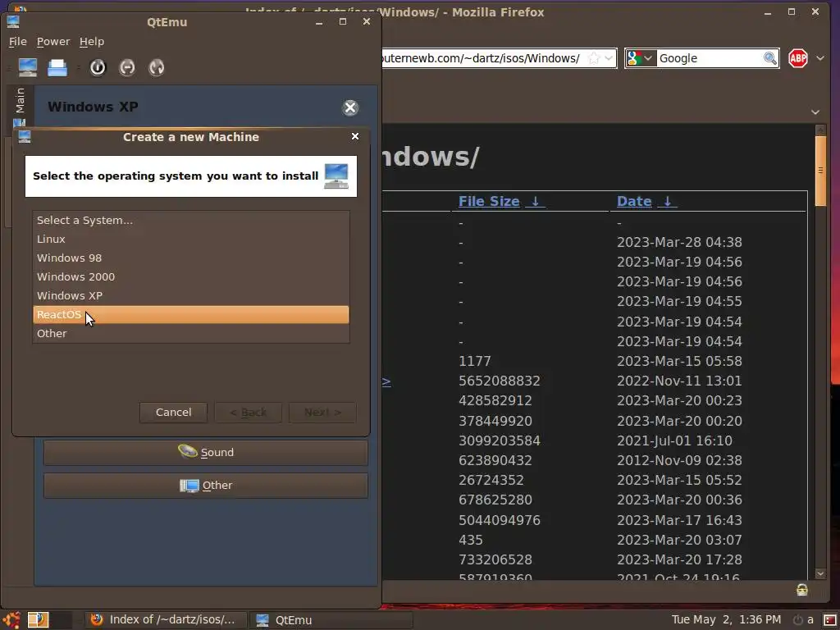The image size is (840, 630).
Task: Click the clock showing Tue May 2, 1:36 PM
Action: (726, 620)
